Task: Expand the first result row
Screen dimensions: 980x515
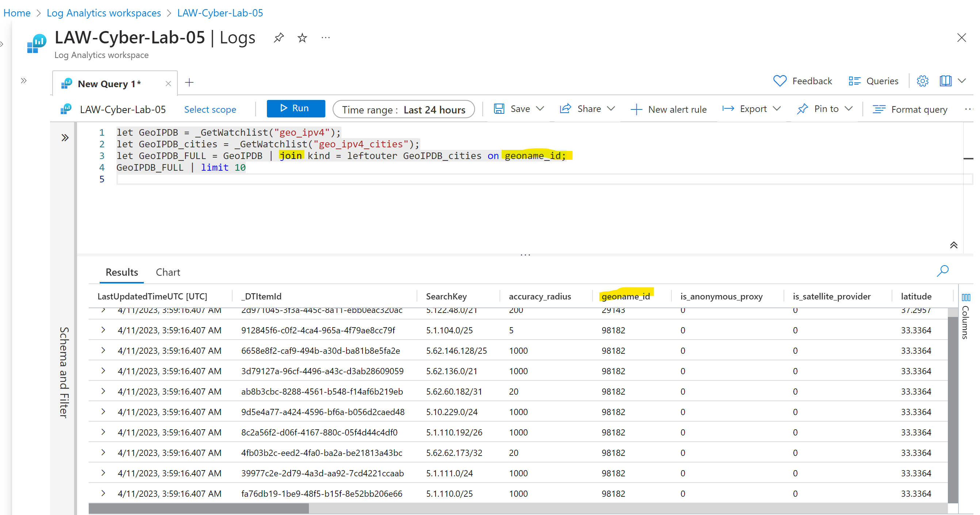Action: tap(103, 310)
